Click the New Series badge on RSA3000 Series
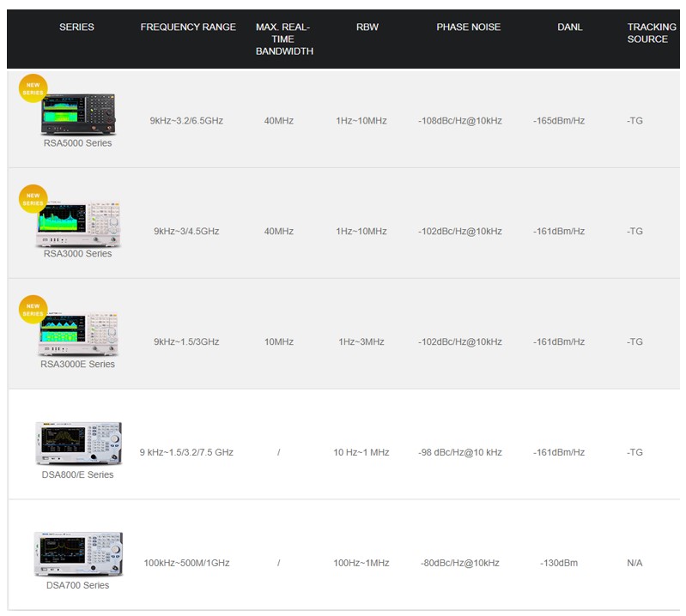Viewport: 686px width, 616px height. pos(33,199)
